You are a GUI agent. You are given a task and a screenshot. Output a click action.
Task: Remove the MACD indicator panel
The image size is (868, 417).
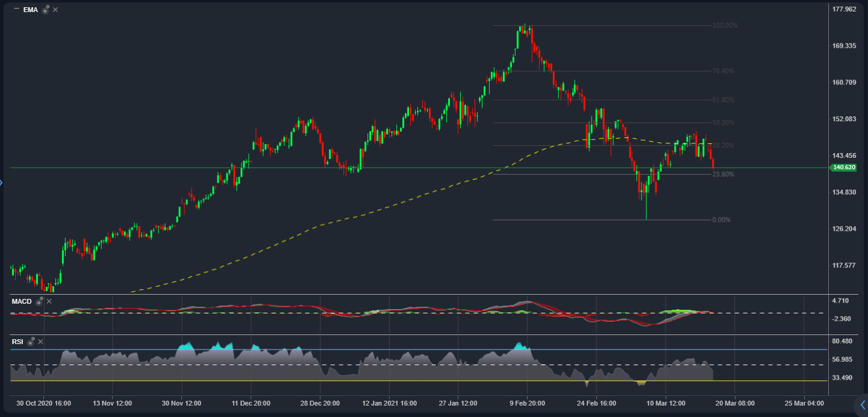(49, 301)
